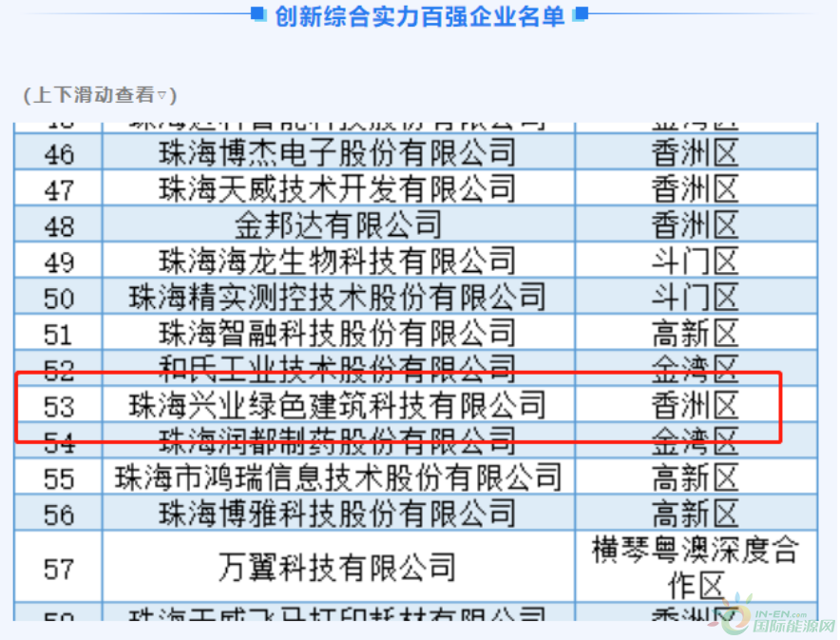Click rank number 47

click(x=59, y=190)
